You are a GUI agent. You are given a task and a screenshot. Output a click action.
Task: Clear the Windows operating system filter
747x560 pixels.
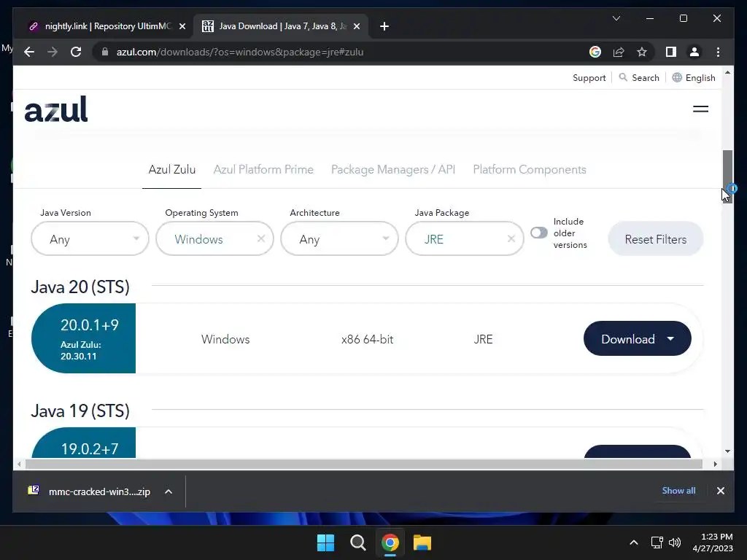point(261,238)
